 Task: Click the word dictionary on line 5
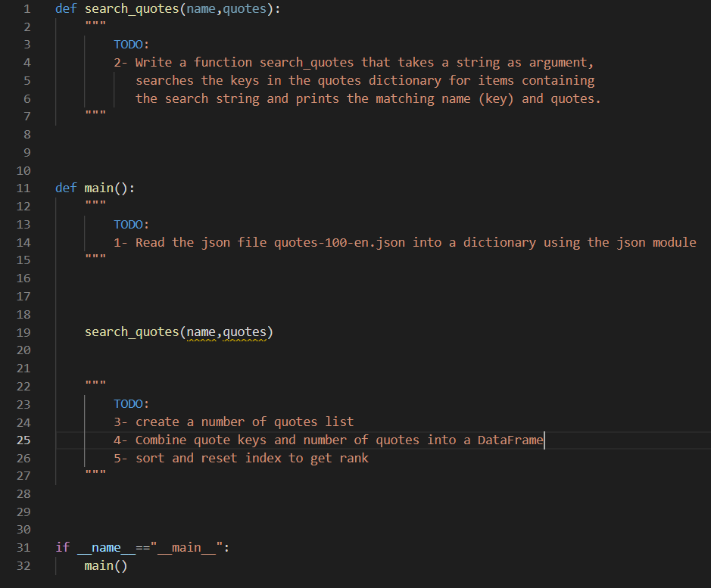coord(404,80)
